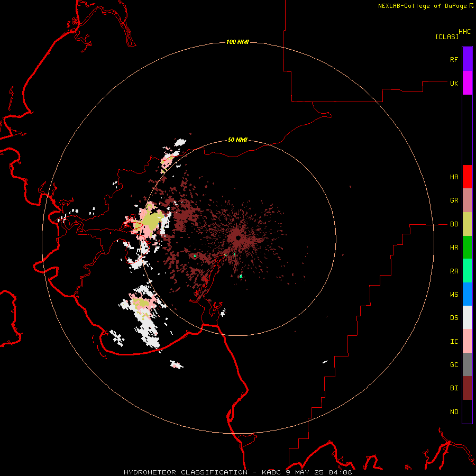The width and height of the screenshot is (476, 476).
Task: Click the DS white legend swatch
Action: pos(467,317)
